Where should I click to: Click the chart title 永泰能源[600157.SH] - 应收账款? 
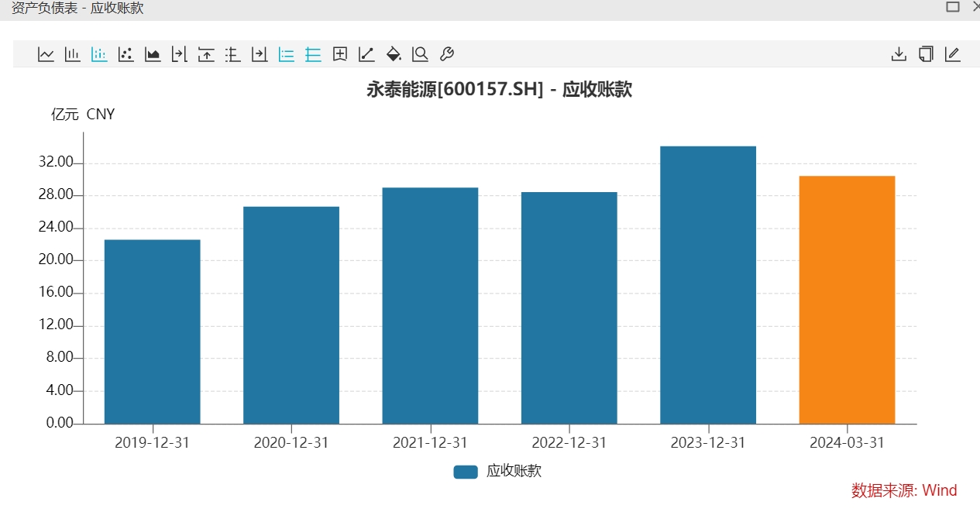(x=500, y=90)
